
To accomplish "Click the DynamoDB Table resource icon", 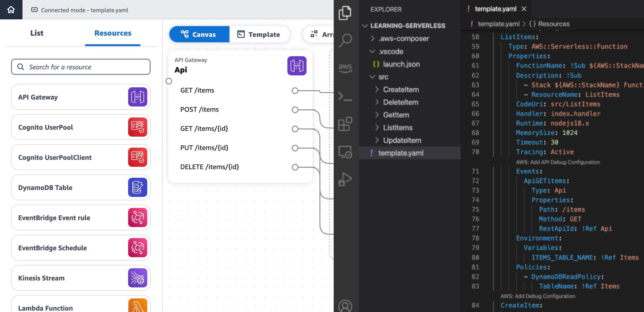I will click(x=137, y=187).
